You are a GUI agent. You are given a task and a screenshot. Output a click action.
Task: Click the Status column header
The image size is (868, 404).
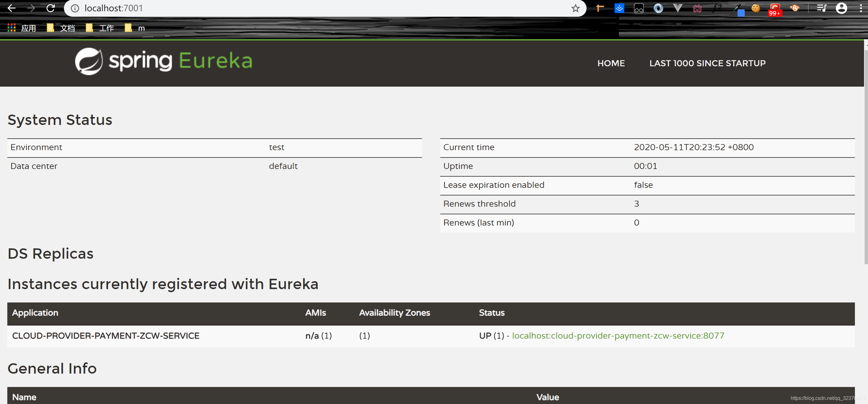pyautogui.click(x=492, y=313)
